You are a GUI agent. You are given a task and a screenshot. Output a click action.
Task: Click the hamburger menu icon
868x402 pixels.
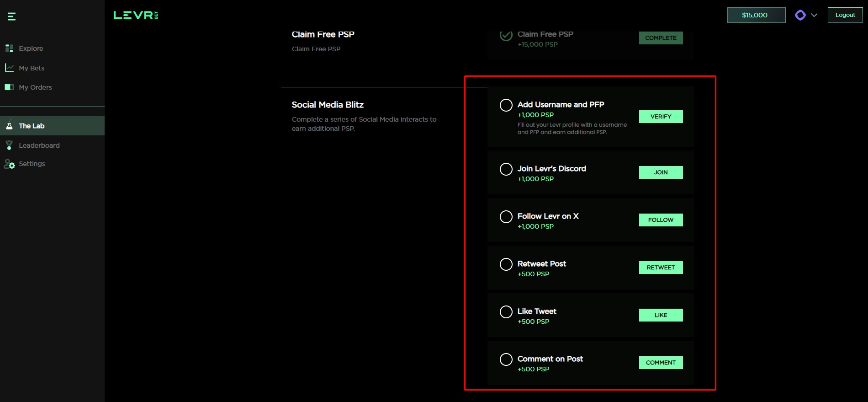pyautogui.click(x=11, y=17)
